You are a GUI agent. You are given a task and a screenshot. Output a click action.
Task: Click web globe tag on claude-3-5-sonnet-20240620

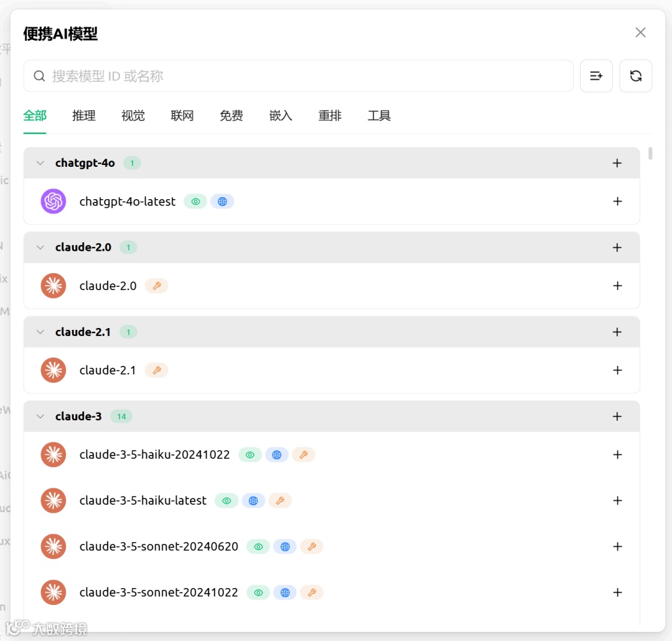[284, 546]
